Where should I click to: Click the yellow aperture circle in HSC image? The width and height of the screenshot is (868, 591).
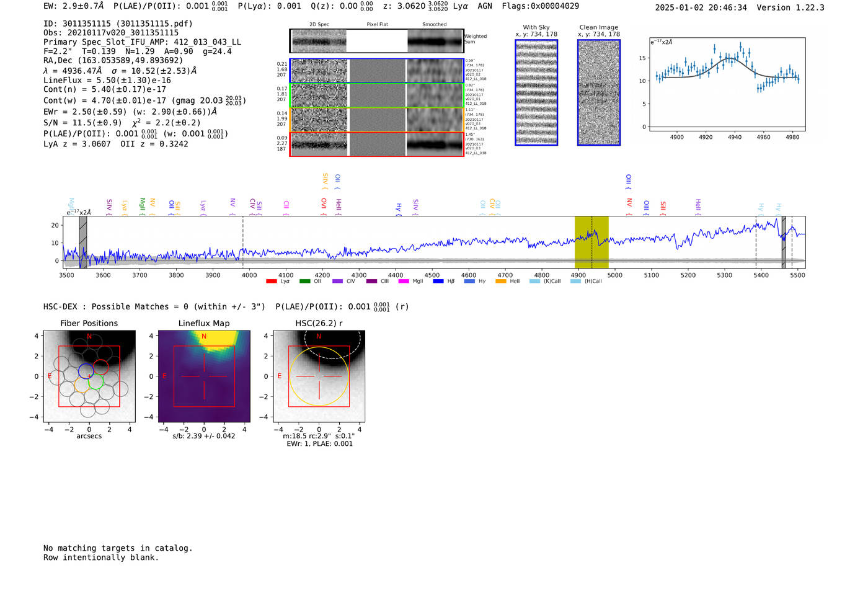(319, 376)
